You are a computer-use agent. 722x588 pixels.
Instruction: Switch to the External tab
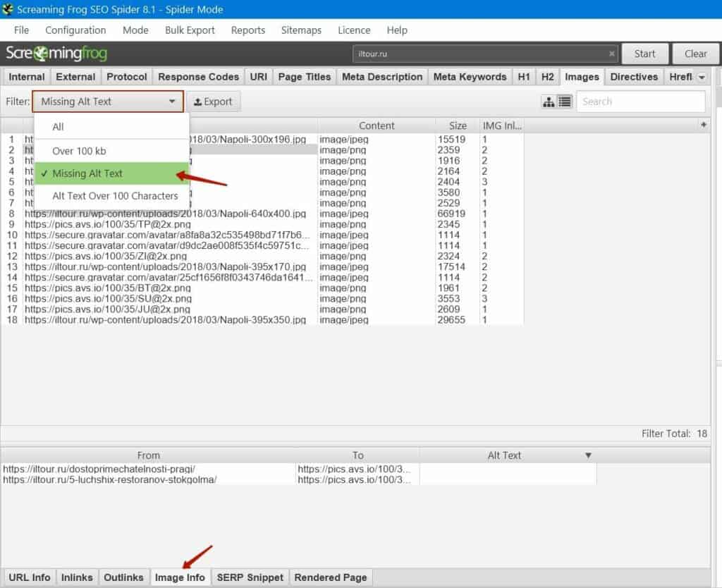pyautogui.click(x=75, y=77)
